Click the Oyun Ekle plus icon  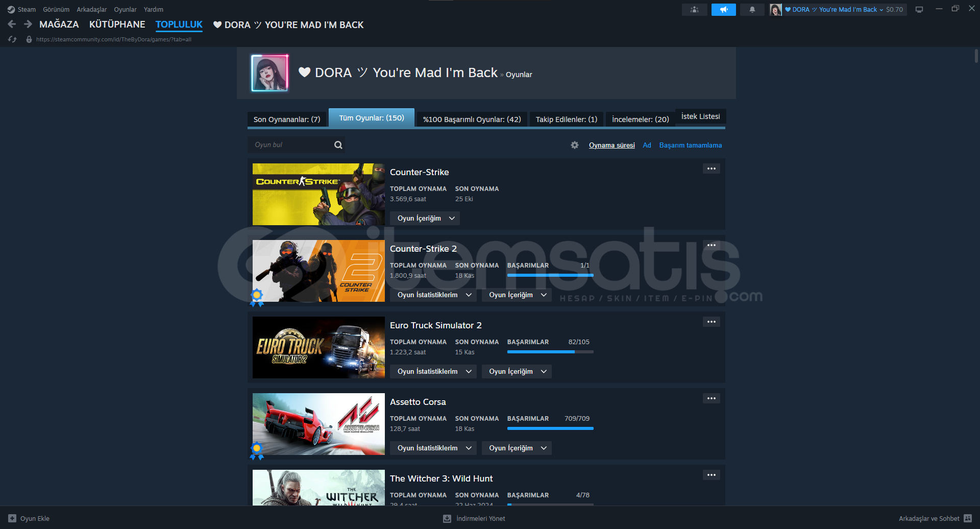pyautogui.click(x=12, y=518)
